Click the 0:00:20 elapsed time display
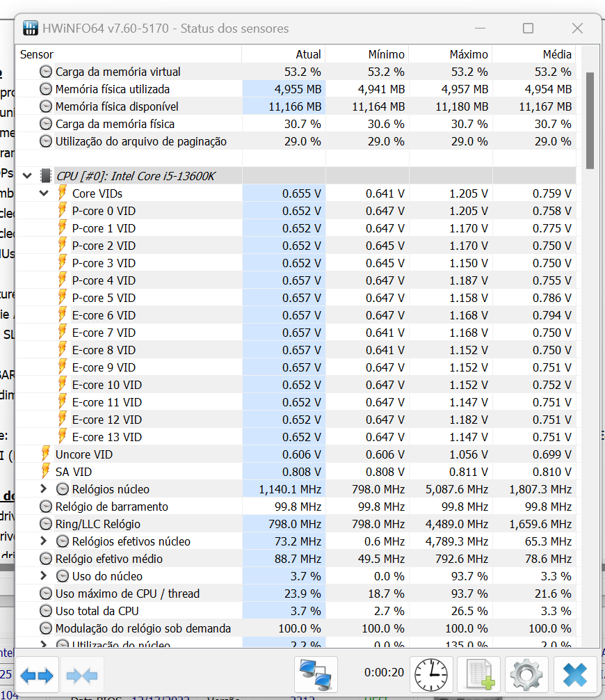The width and height of the screenshot is (605, 700). click(384, 672)
